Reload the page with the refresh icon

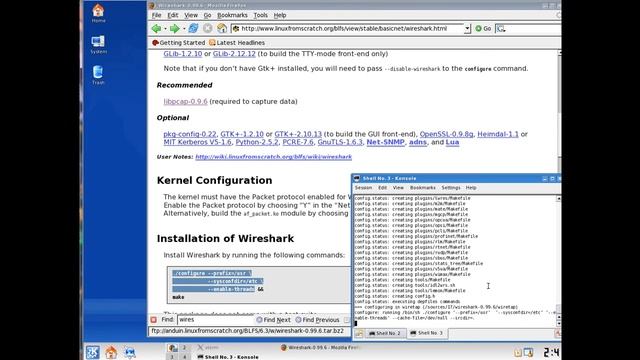193,28
